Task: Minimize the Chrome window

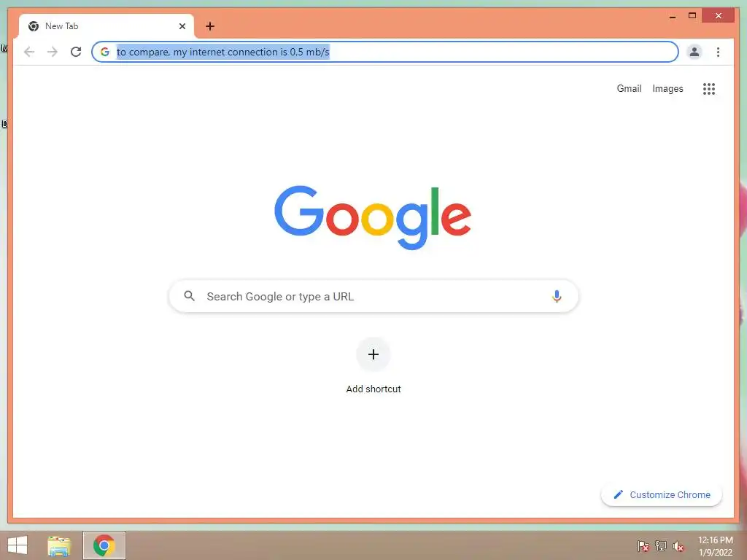Action: [672, 16]
